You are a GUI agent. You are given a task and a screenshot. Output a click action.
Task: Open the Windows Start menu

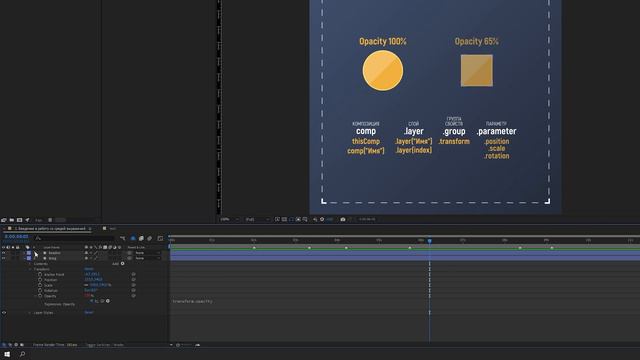pyautogui.click(x=7, y=354)
